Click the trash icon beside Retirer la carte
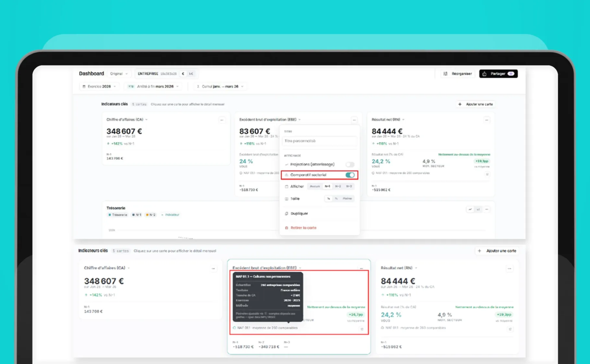590x364 pixels. point(287,228)
